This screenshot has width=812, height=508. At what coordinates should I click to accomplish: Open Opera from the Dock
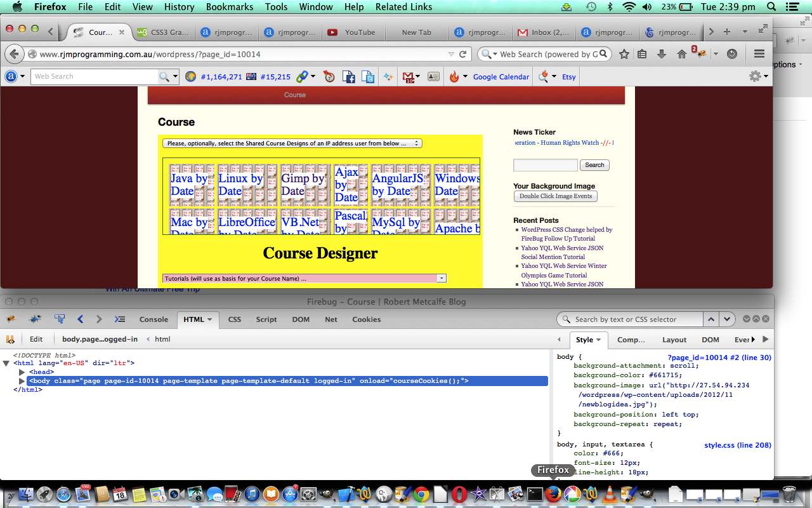point(459,494)
